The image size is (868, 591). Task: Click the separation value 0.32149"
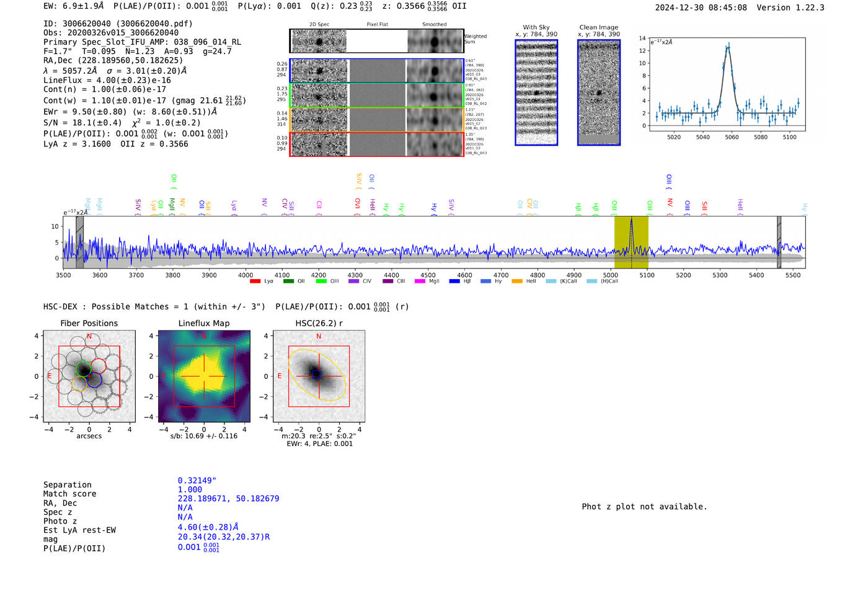pos(197,481)
